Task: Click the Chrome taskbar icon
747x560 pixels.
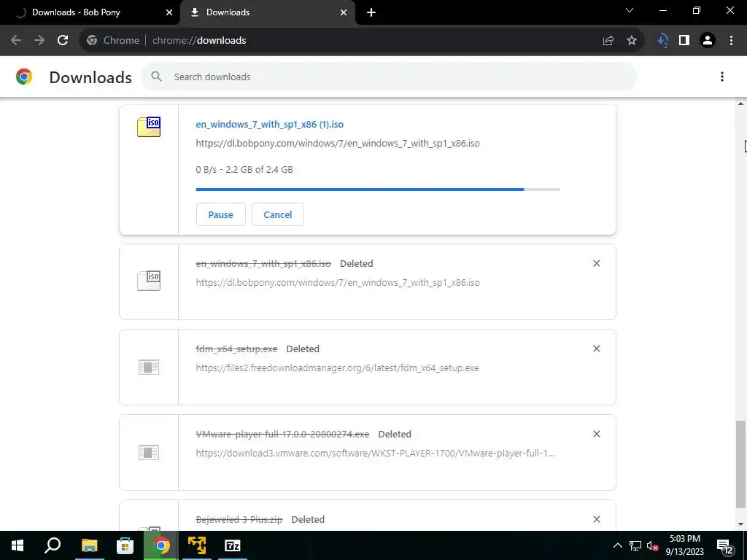Action: point(161,545)
